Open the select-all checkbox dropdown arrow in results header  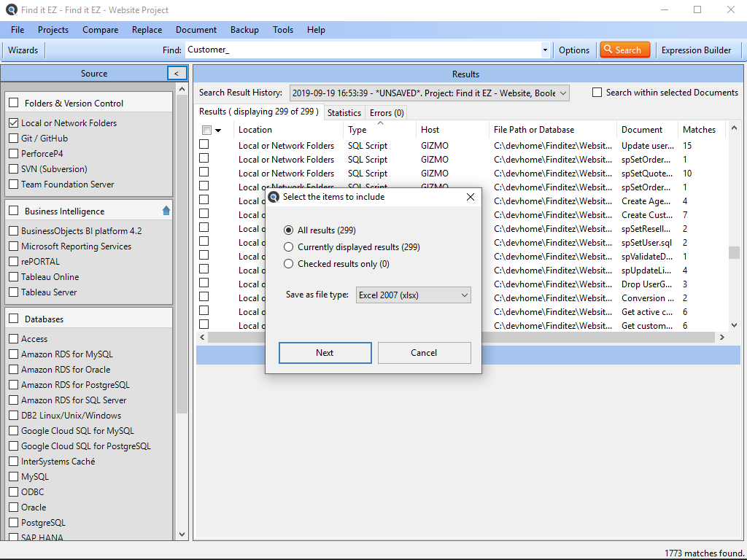point(218,131)
